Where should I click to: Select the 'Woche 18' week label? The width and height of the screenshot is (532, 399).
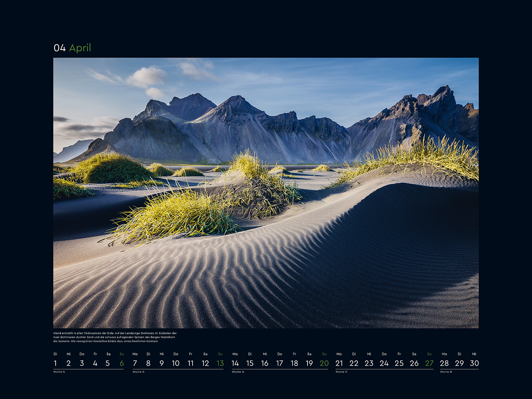(446, 372)
